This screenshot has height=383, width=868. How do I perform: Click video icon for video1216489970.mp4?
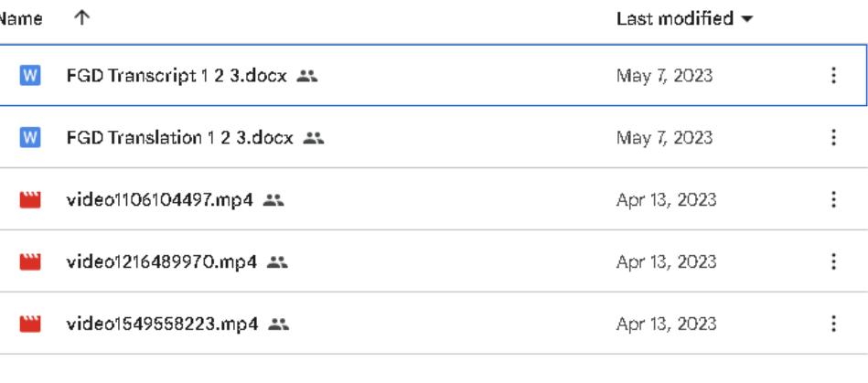[x=30, y=262]
